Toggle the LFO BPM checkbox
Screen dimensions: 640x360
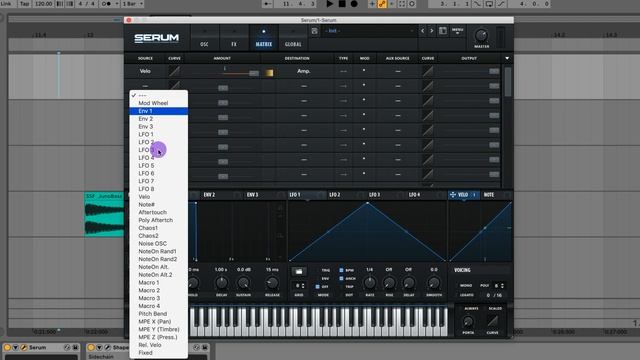(341, 270)
